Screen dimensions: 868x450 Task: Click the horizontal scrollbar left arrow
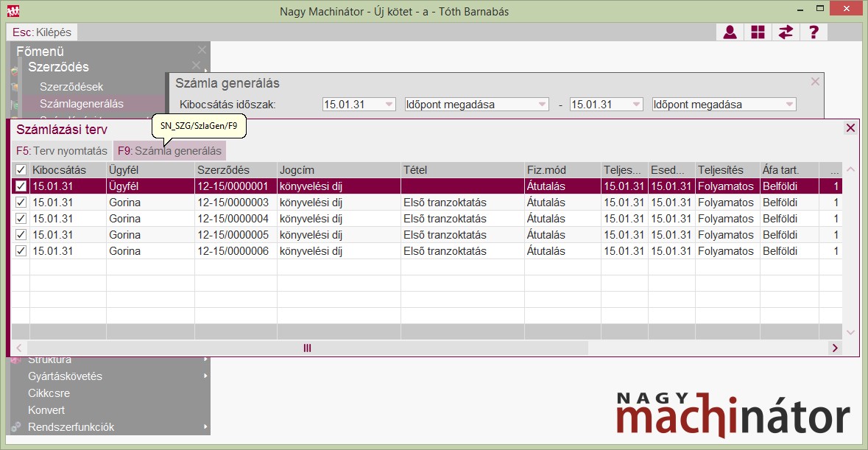[x=19, y=348]
